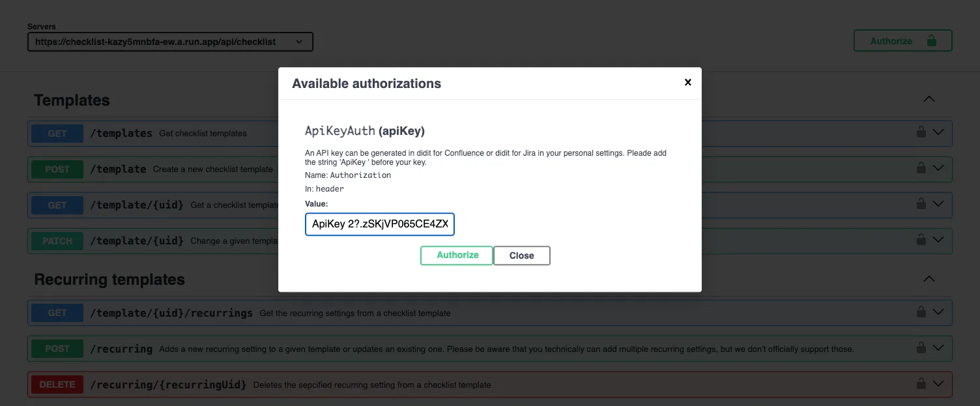
Task: Collapse the Templates section chevron
Action: pyautogui.click(x=929, y=100)
